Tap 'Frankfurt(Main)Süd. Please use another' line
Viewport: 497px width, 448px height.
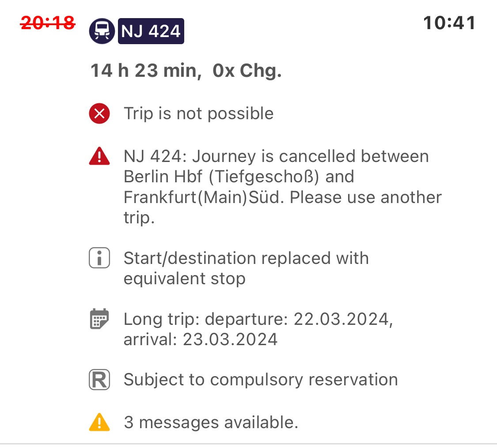pos(283,197)
